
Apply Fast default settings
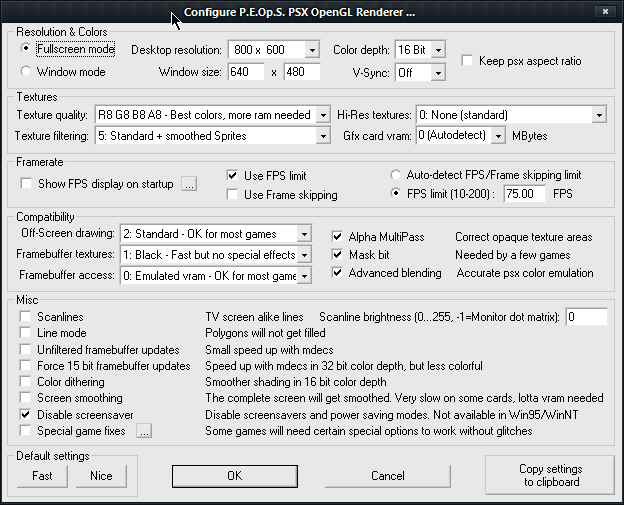42,476
